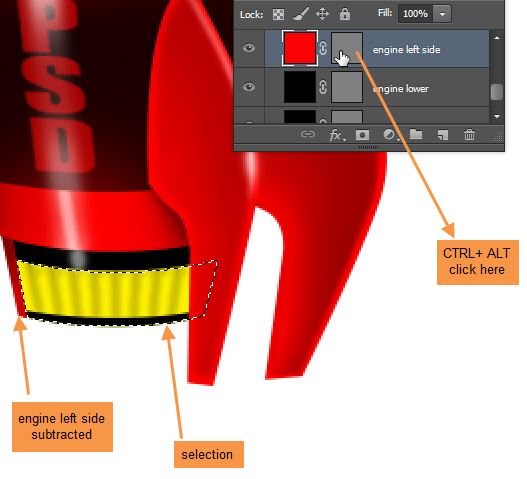The image size is (527, 479).
Task: Create a new group with the folder icon
Action: [416, 134]
